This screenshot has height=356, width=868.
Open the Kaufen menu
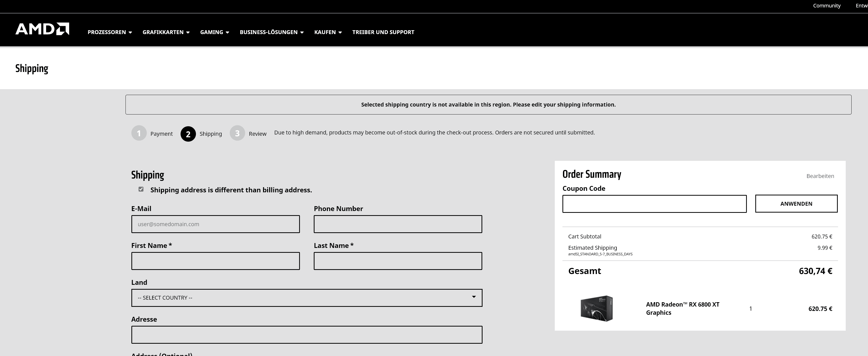tap(328, 32)
